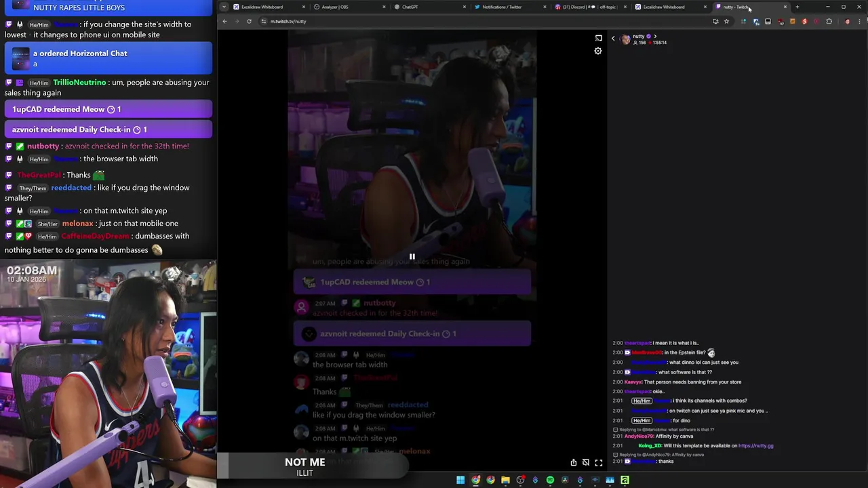The image size is (868, 488).
Task: Switch to the Notifications / Twitter tab
Action: tap(511, 7)
